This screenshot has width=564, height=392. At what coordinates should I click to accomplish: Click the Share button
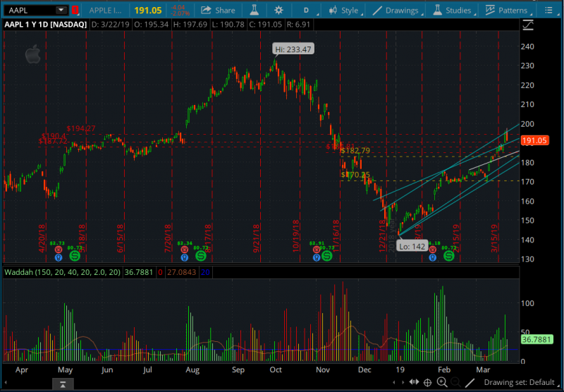click(x=218, y=11)
